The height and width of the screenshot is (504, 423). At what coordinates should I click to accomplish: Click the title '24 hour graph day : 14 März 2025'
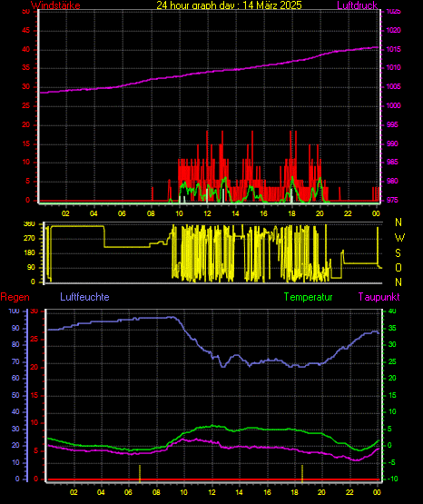[x=229, y=5]
